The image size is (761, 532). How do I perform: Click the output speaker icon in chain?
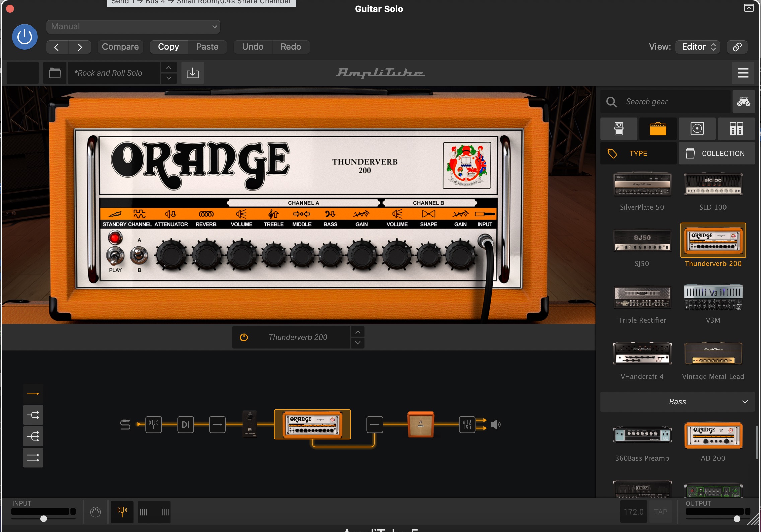(496, 425)
